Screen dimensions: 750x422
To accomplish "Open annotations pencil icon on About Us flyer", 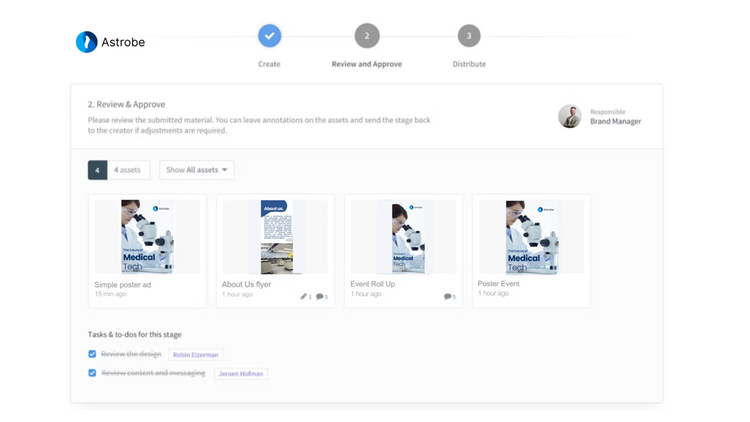I will [x=306, y=297].
